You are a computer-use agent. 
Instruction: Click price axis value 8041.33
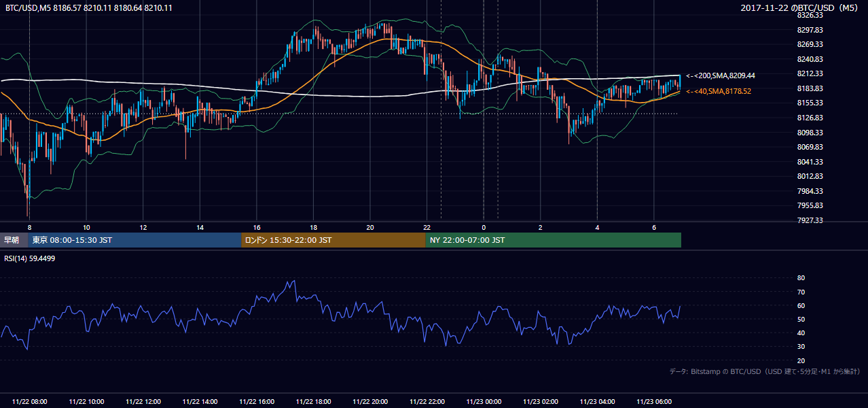[810, 162]
